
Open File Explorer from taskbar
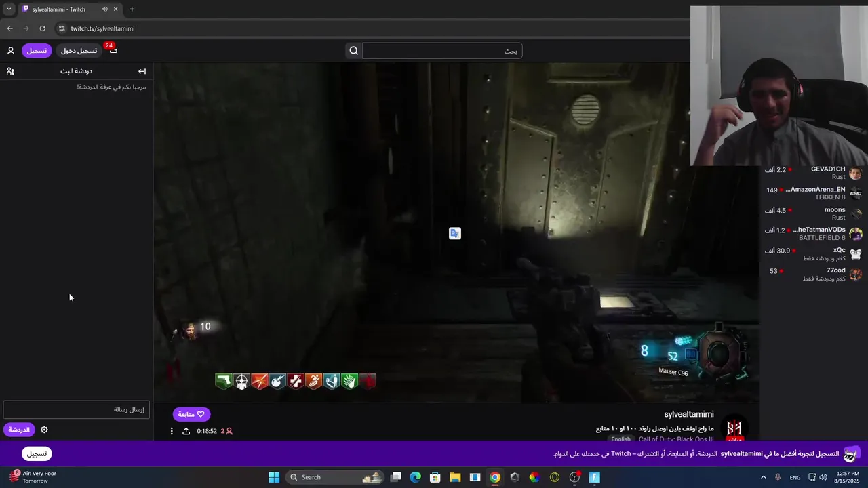[455, 477]
